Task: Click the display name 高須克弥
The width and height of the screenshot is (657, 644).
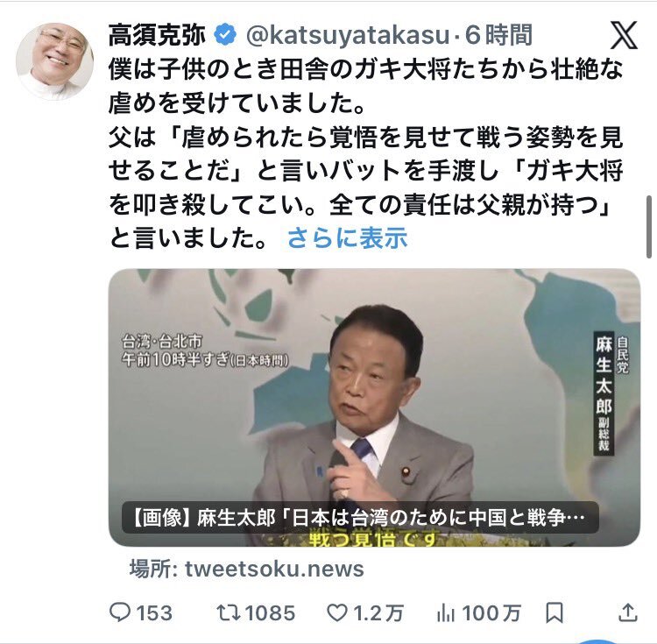Action: (x=157, y=35)
